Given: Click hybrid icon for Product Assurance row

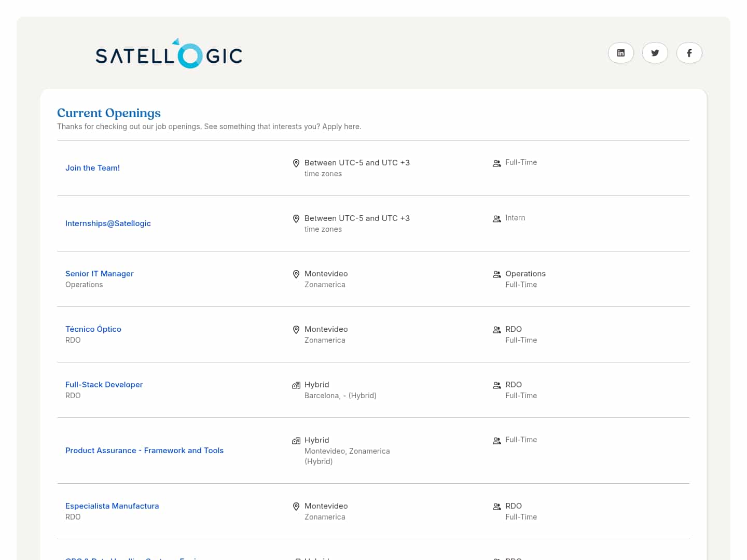Looking at the screenshot, I should point(296,441).
